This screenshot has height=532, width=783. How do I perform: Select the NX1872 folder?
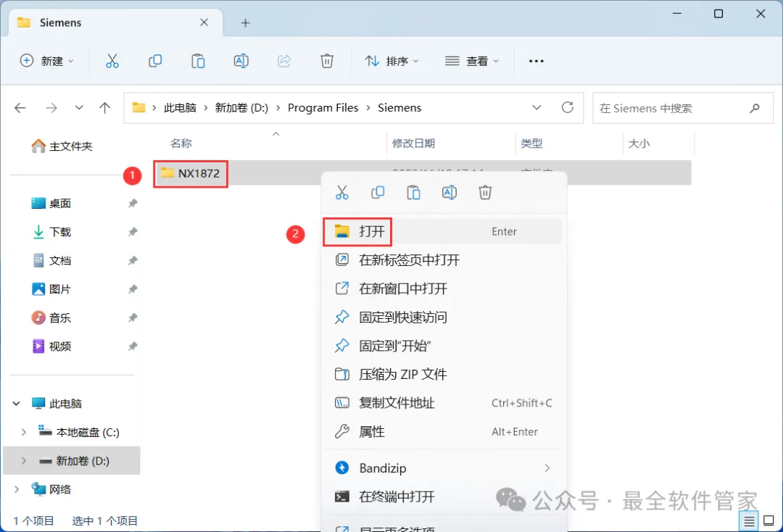coord(191,173)
